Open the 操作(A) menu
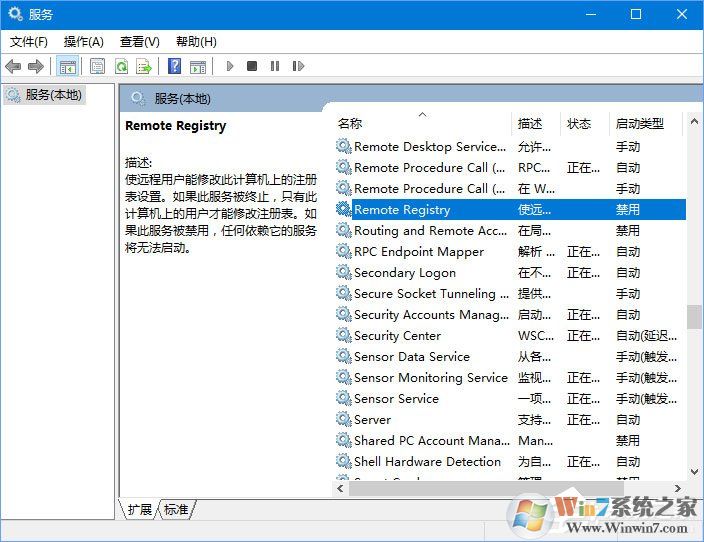 (84, 42)
